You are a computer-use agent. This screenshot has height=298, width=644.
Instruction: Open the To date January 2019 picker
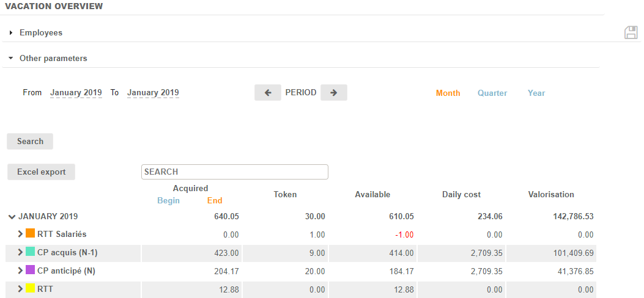click(153, 93)
